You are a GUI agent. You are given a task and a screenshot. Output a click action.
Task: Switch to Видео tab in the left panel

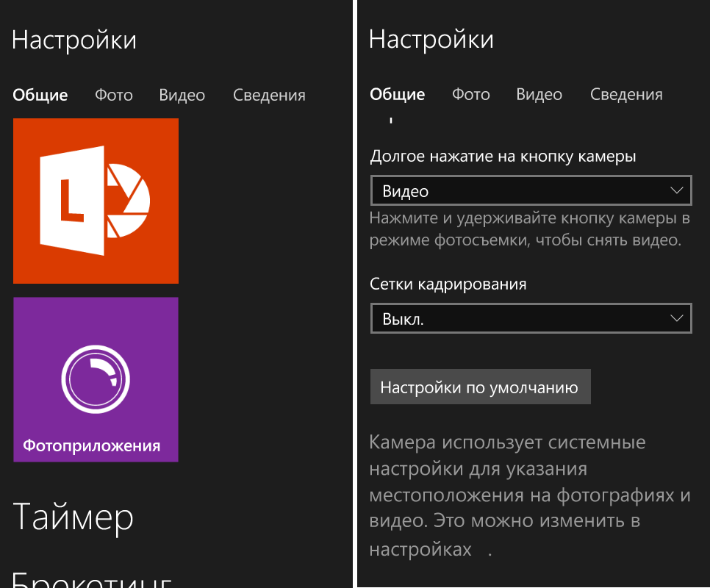coord(182,96)
